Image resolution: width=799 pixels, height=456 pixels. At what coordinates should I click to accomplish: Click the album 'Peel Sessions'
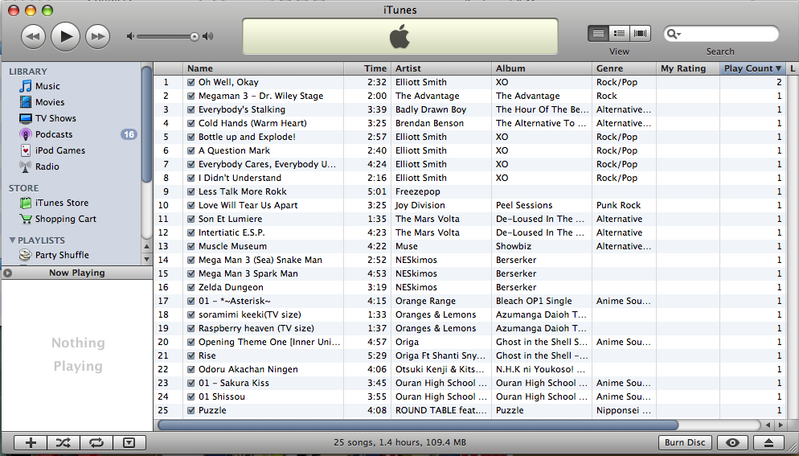[524, 205]
